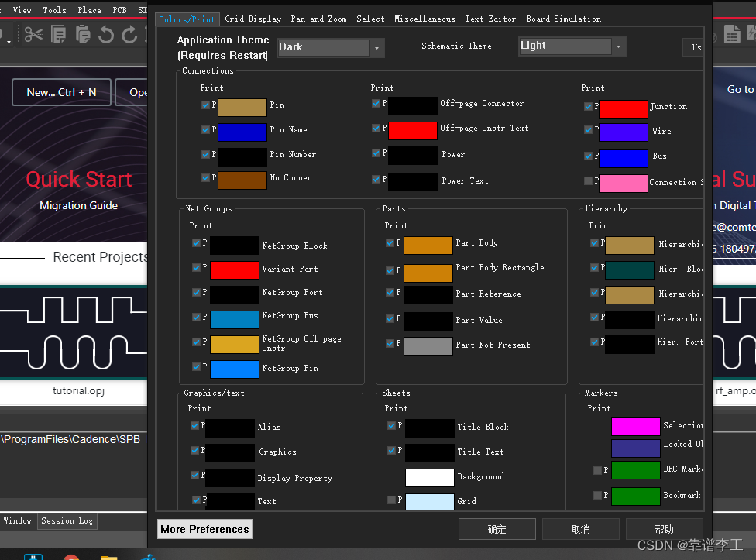Click the tan Pin color swatch
The height and width of the screenshot is (560, 756).
point(242,108)
